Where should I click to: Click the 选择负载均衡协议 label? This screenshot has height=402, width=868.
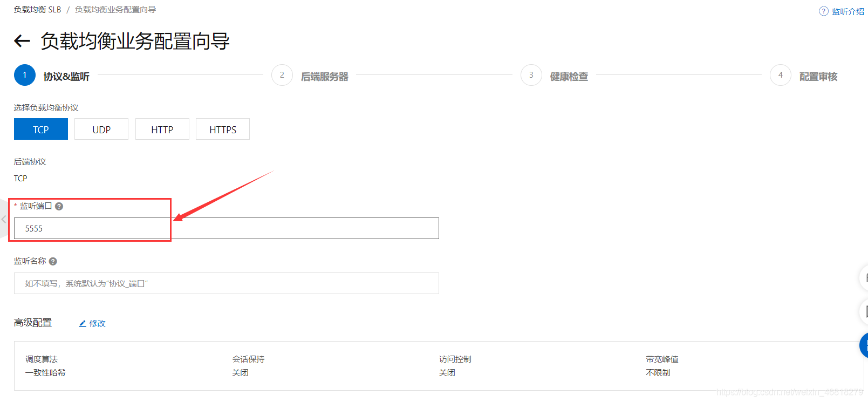point(46,108)
